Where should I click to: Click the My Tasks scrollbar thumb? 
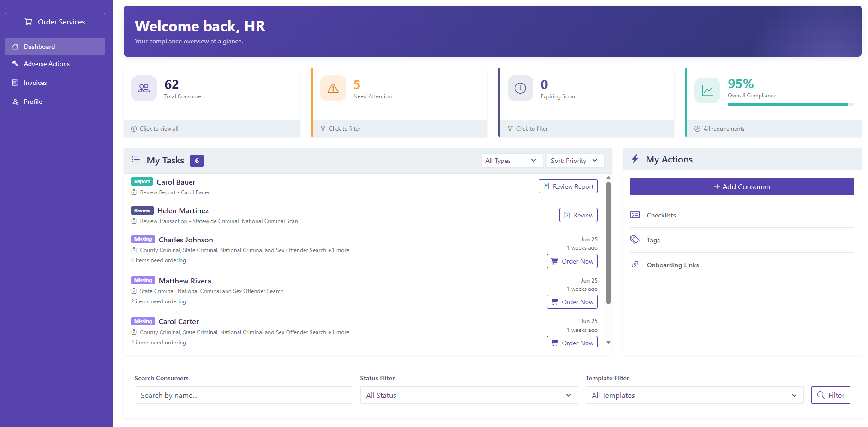point(608,243)
